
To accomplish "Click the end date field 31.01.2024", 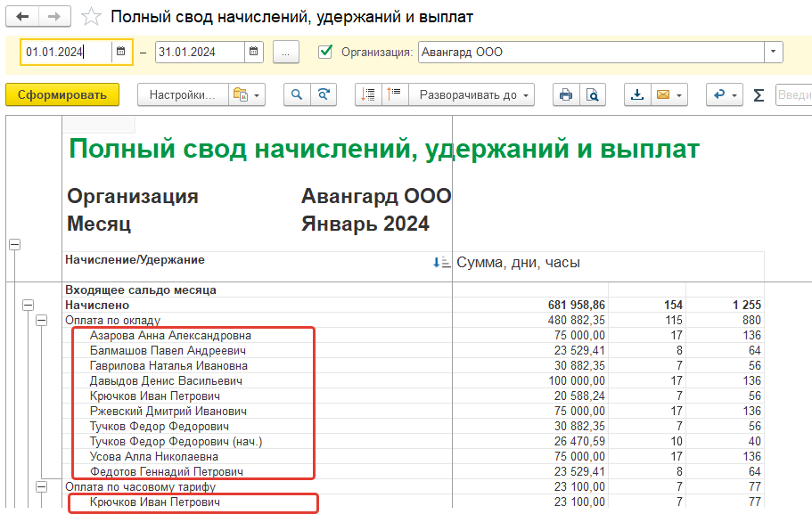I will 200,52.
